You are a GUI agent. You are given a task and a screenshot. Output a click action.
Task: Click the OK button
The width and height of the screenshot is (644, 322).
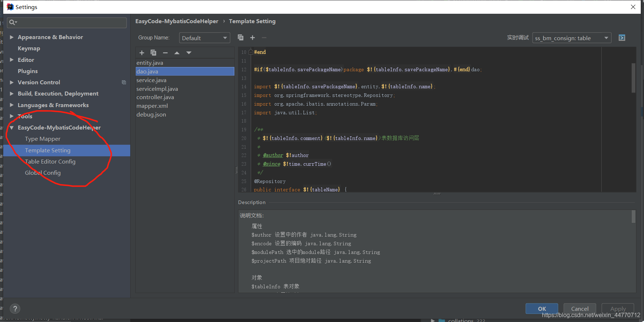[x=542, y=309]
